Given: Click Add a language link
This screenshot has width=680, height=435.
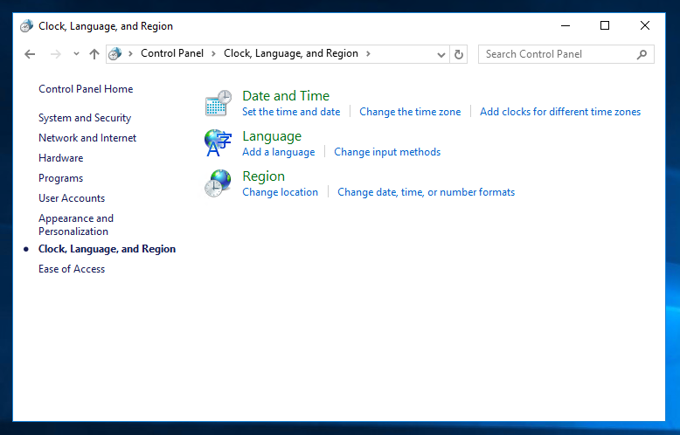Looking at the screenshot, I should [278, 152].
